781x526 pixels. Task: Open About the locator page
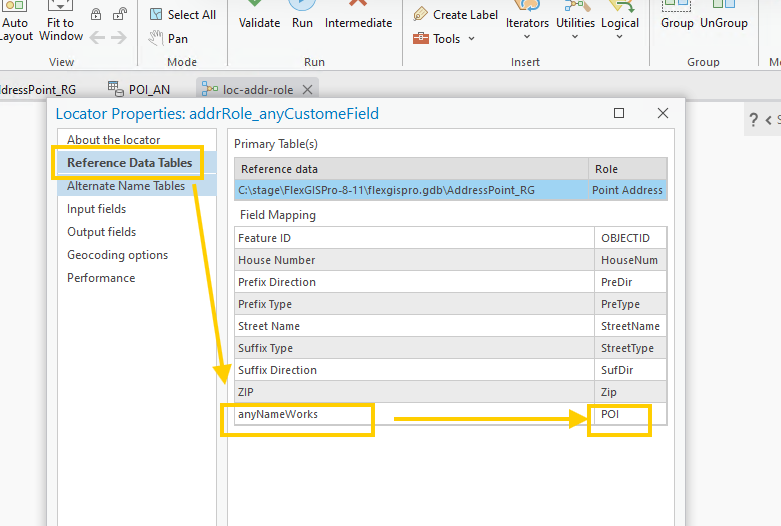coord(114,140)
